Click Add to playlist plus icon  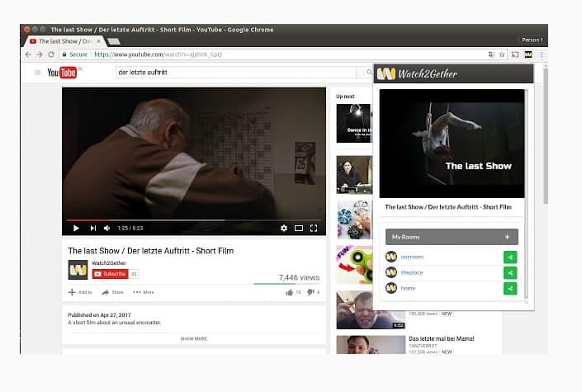coord(72,292)
